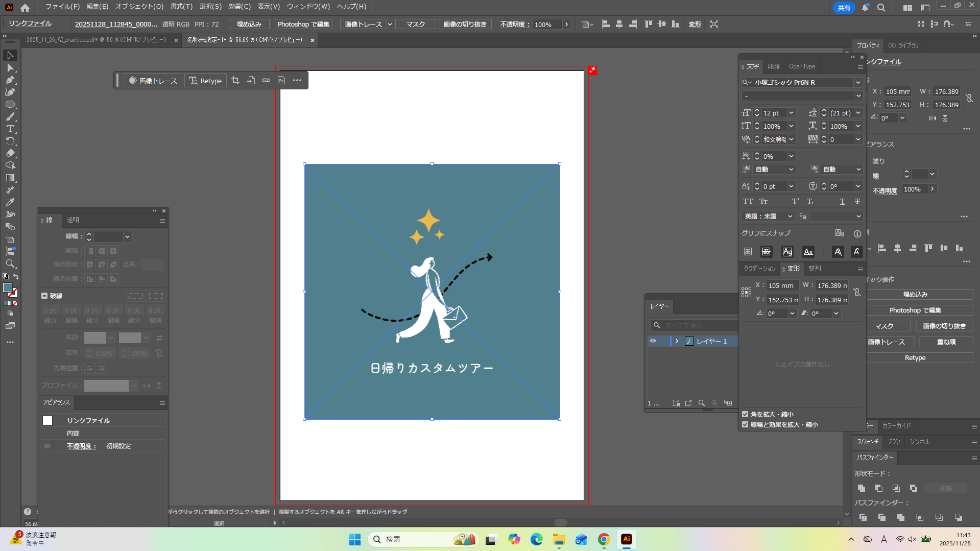Screen dimensions: 980x551
Task: Open the font family dropdown
Action: (858, 82)
